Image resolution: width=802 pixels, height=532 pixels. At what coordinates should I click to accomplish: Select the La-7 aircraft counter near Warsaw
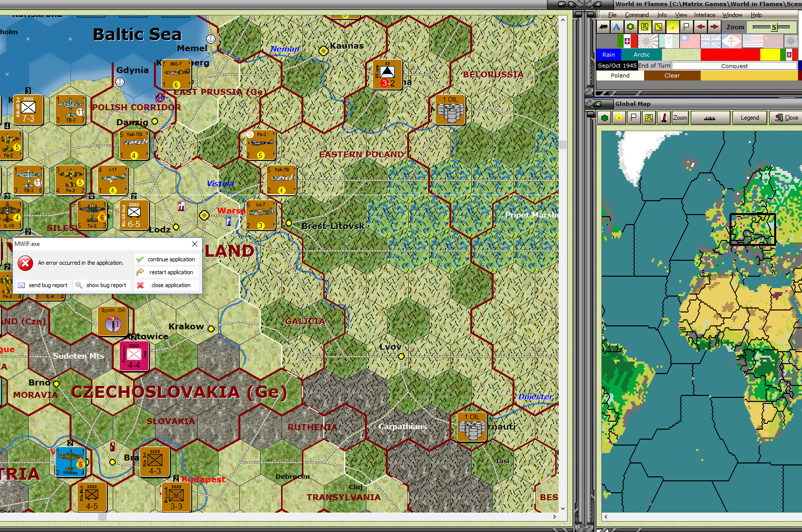[x=261, y=215]
